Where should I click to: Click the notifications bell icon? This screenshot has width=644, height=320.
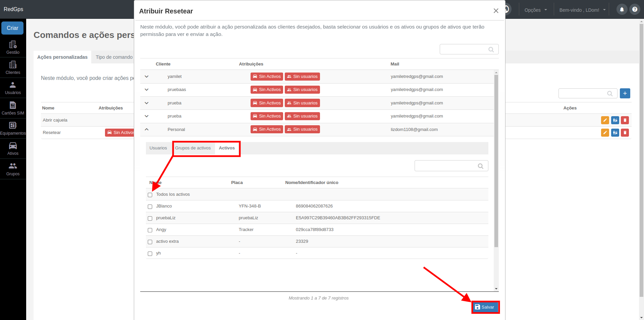[x=622, y=9]
